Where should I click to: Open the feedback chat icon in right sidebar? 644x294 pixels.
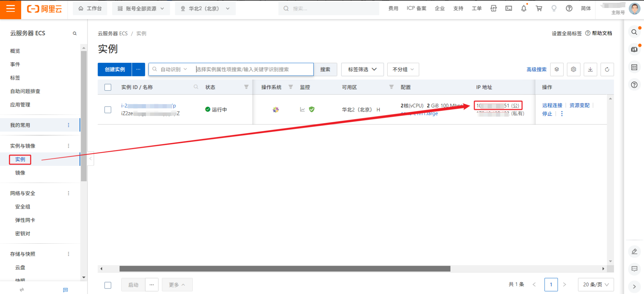point(634,269)
